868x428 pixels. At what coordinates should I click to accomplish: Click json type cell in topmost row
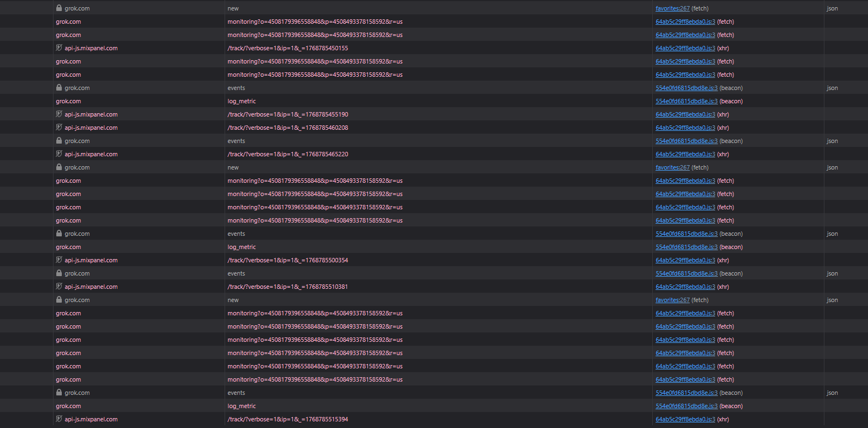(832, 8)
